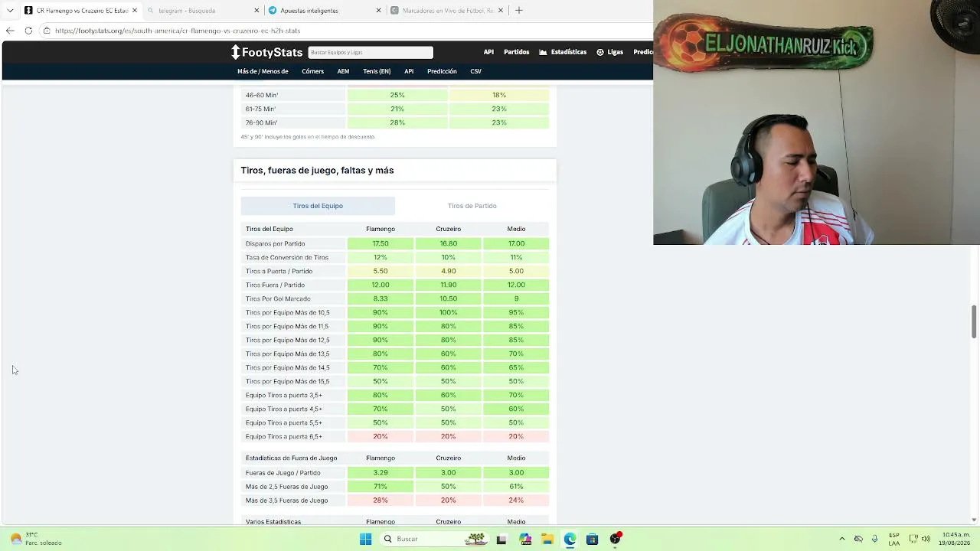The width and height of the screenshot is (980, 551).
Task: Open the API link in secondary navigation
Action: tap(409, 71)
